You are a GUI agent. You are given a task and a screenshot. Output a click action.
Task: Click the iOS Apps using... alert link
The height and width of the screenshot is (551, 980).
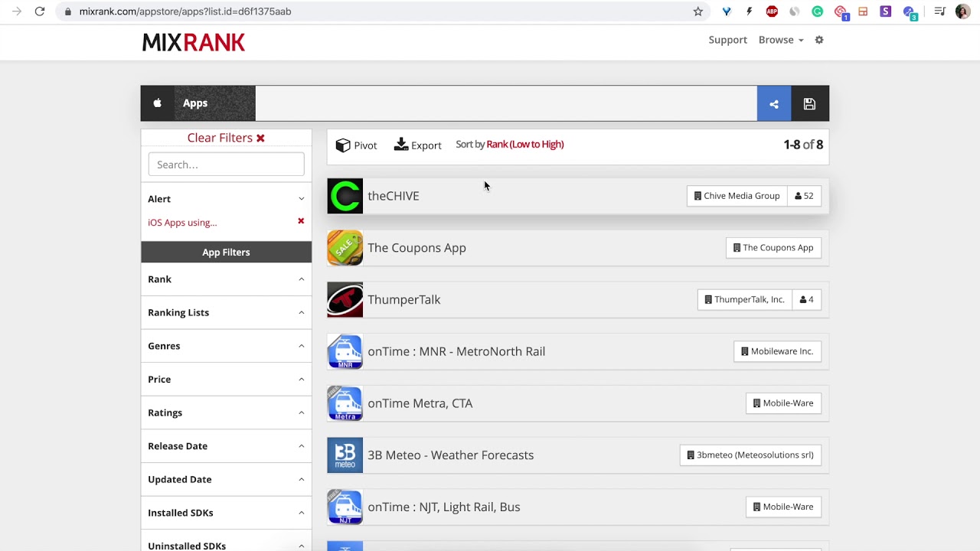(x=182, y=223)
